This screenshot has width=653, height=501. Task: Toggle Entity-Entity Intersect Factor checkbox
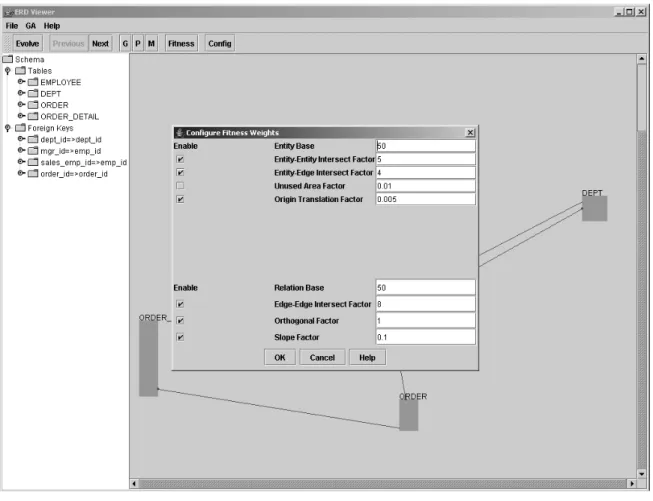[180, 159]
